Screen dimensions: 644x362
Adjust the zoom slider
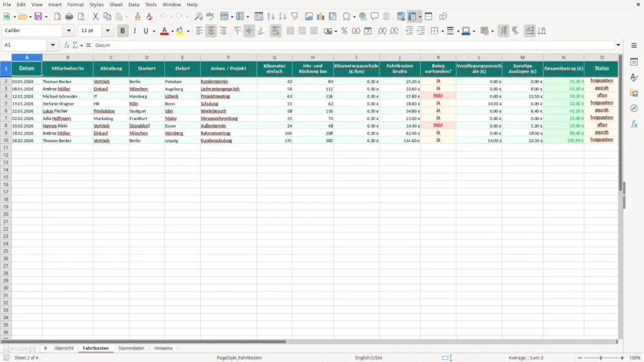tap(601, 358)
